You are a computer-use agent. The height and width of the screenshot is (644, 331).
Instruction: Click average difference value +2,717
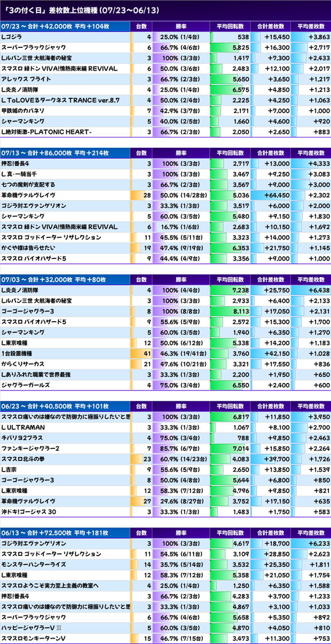(319, 48)
